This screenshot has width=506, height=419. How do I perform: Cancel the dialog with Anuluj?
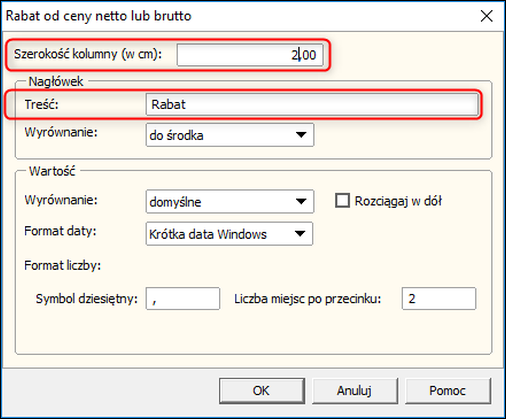(x=355, y=391)
